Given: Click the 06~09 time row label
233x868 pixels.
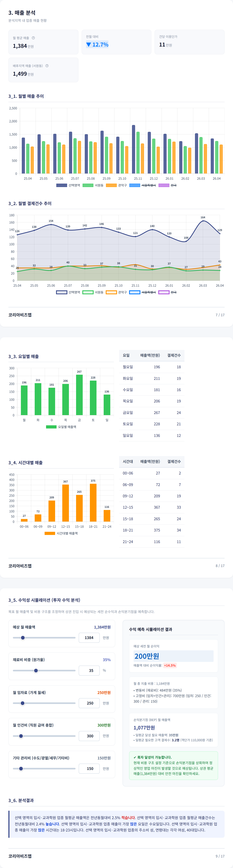Looking at the screenshot, I should click(128, 485).
